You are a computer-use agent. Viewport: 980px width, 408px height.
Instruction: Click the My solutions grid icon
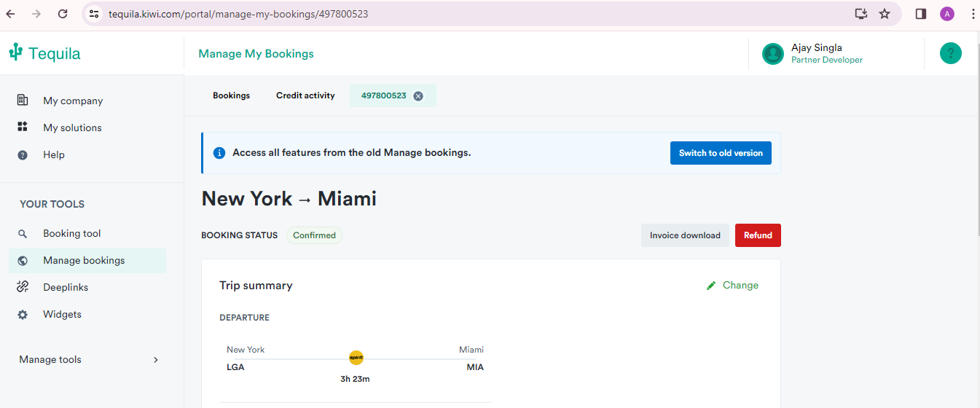click(23, 127)
